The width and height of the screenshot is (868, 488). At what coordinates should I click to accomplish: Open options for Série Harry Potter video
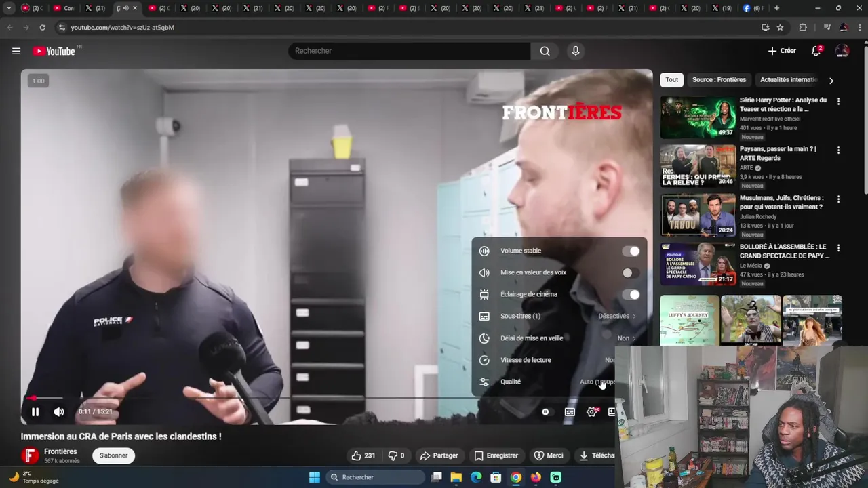pyautogui.click(x=838, y=101)
